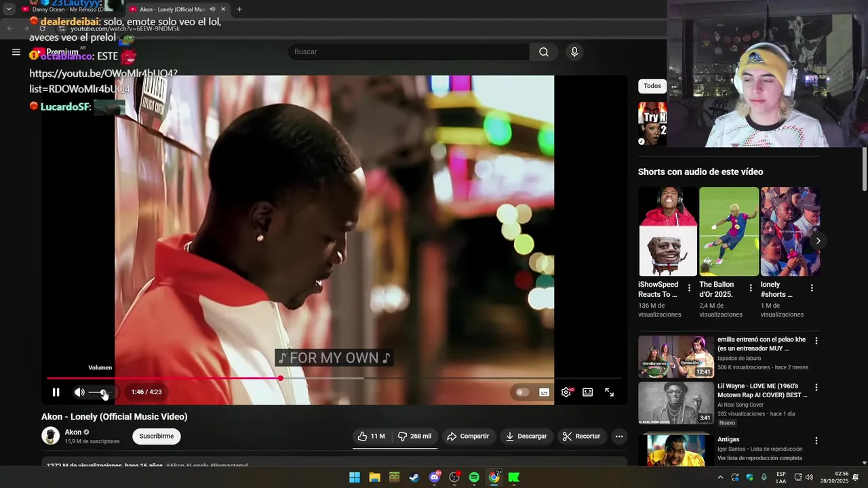Start voice search with the microphone icon

[574, 52]
